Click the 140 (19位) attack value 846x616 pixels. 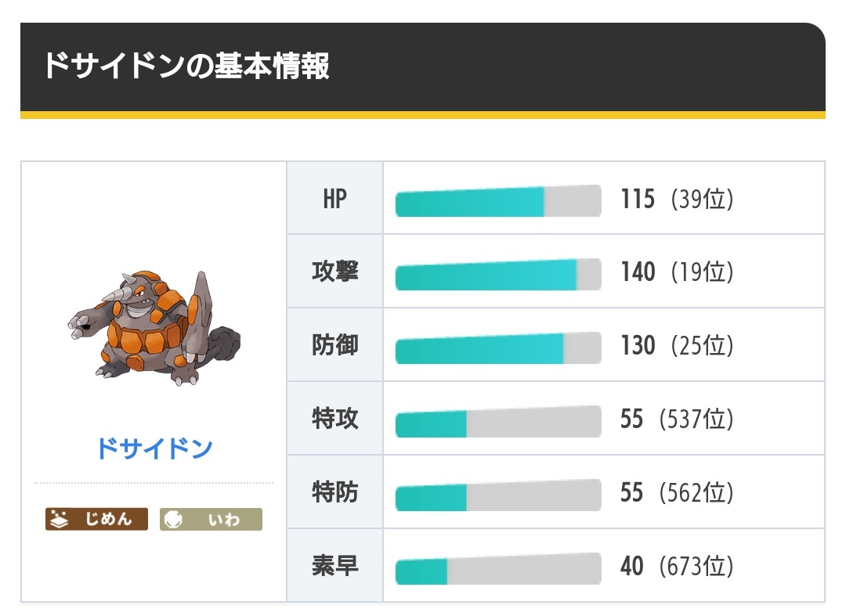coord(677,272)
